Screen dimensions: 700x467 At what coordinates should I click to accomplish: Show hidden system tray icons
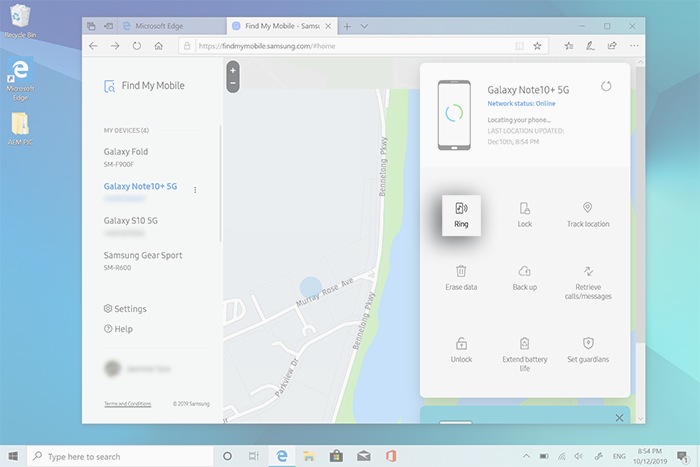(526, 456)
